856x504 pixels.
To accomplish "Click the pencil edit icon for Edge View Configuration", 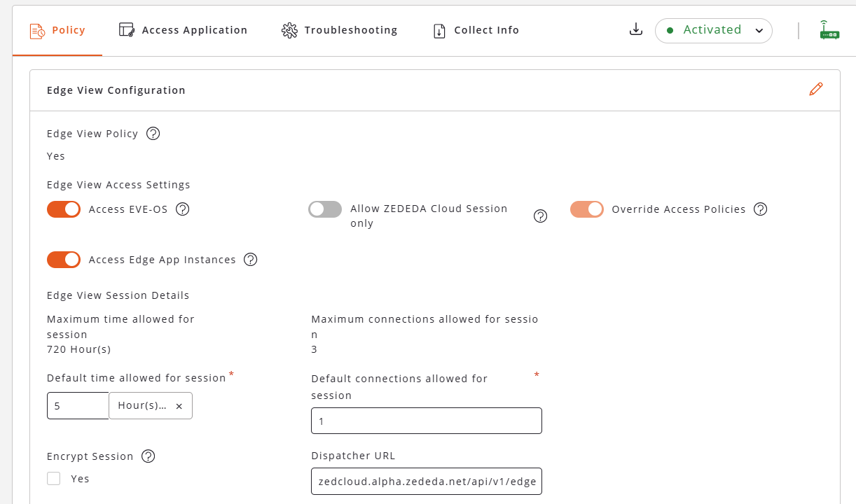I will [815, 90].
